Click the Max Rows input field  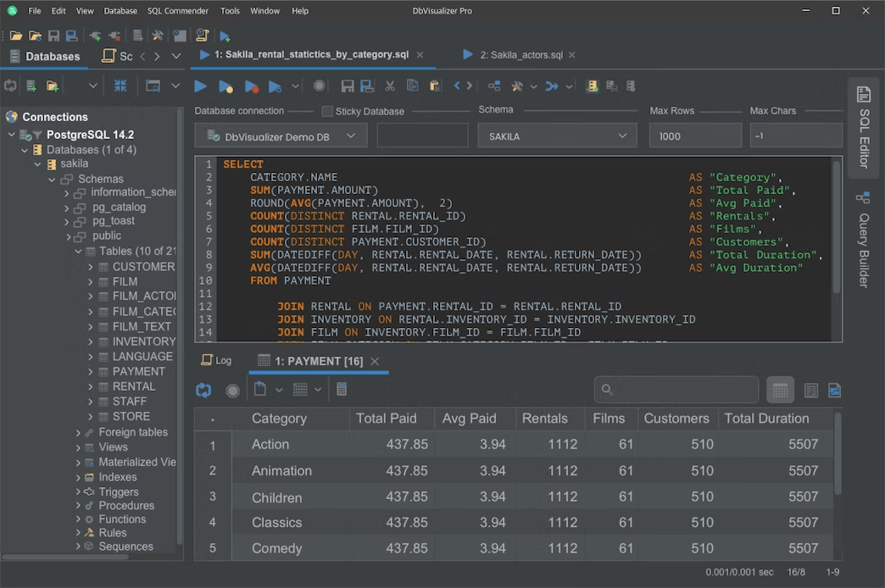pyautogui.click(x=695, y=136)
